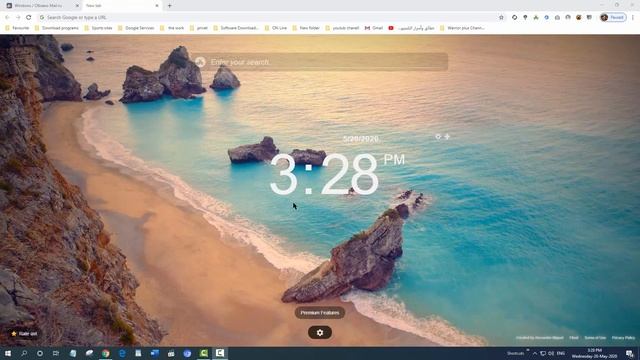Close the New tab tab
The height and width of the screenshot is (360, 640).
(x=157, y=6)
